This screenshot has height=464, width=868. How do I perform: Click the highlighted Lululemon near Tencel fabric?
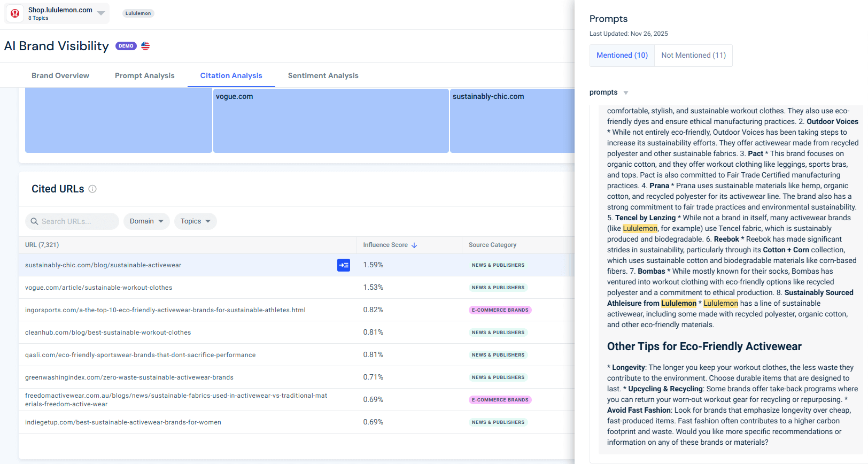[640, 228]
